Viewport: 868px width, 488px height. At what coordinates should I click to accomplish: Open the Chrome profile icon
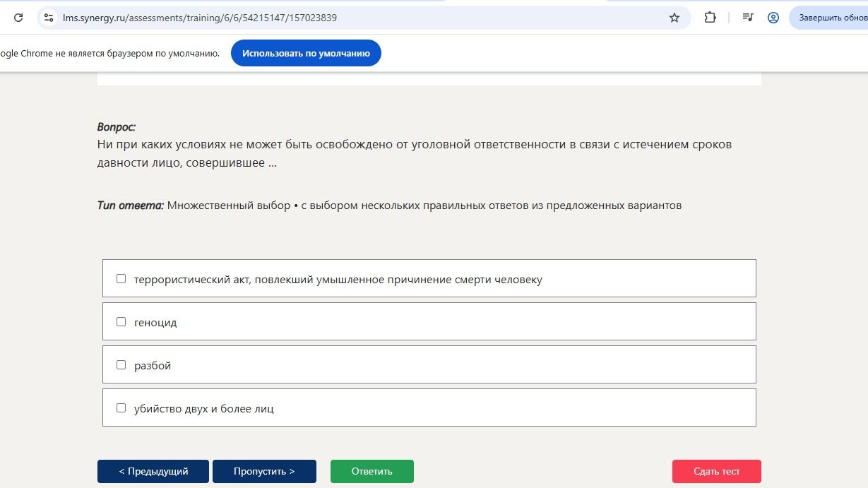pyautogui.click(x=773, y=18)
